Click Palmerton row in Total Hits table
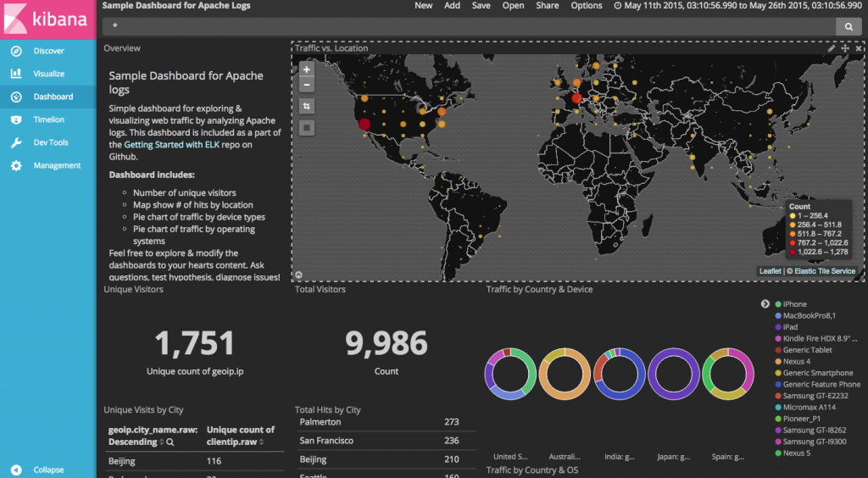 [x=386, y=421]
